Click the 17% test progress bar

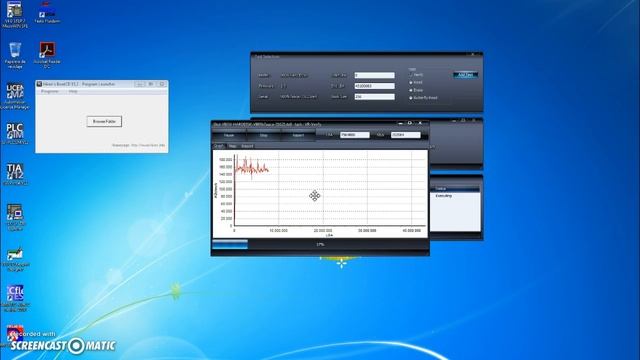320,244
